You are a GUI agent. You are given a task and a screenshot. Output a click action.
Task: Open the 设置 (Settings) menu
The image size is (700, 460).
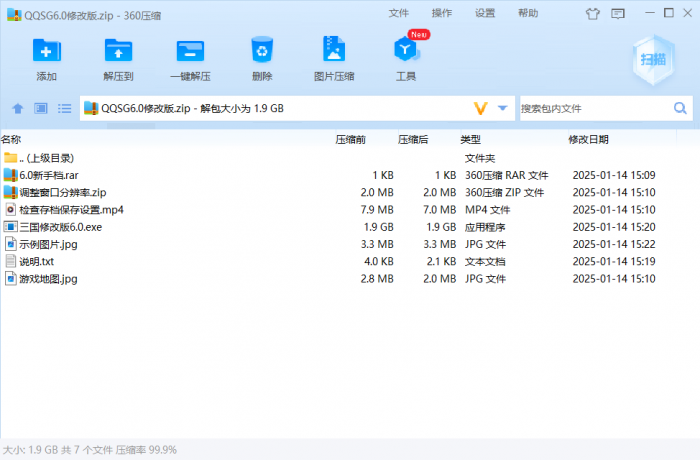[485, 14]
